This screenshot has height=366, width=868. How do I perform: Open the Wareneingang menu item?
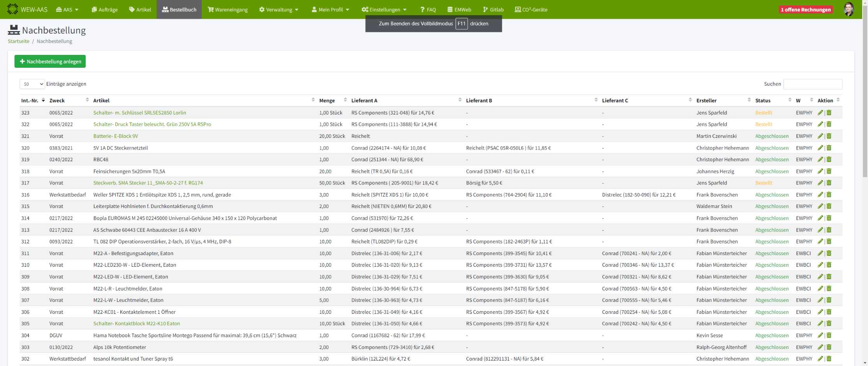(x=228, y=10)
